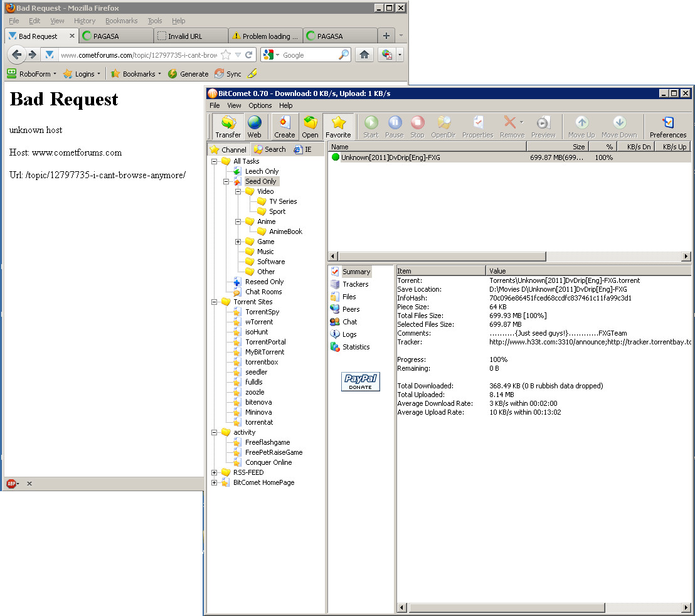Select the Search tab in BitComet sidebar
695x616 pixels.
pyautogui.click(x=270, y=149)
